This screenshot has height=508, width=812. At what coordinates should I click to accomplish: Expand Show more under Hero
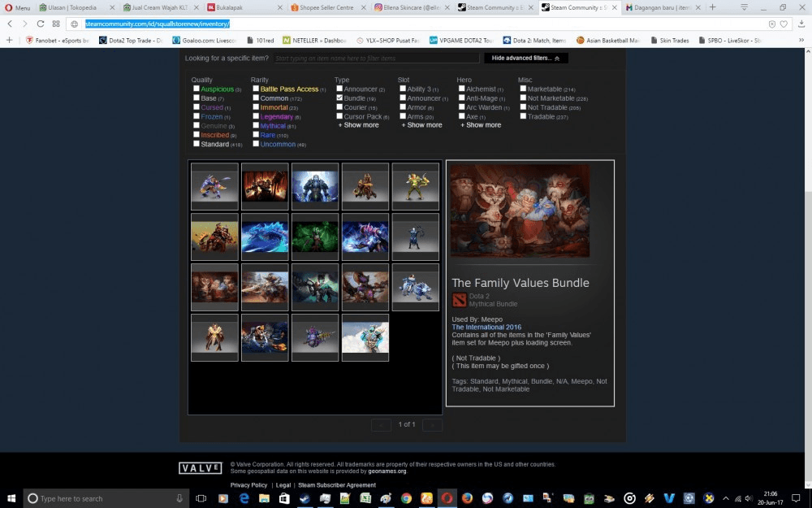(x=481, y=125)
